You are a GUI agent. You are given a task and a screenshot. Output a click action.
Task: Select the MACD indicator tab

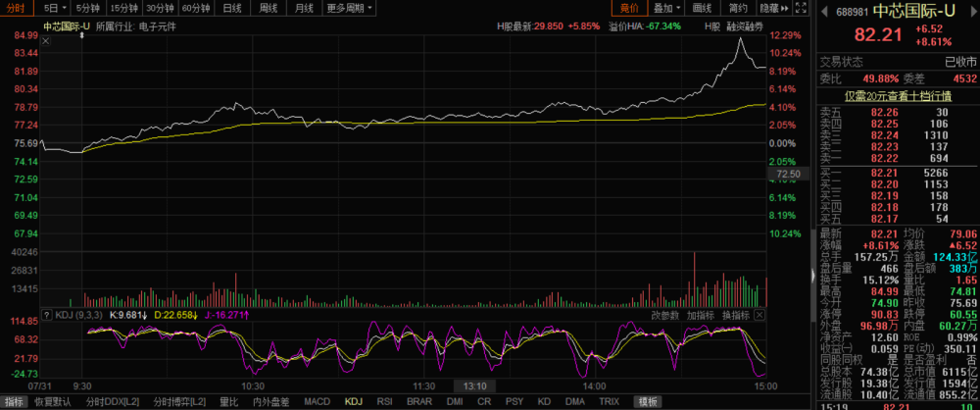[317, 401]
